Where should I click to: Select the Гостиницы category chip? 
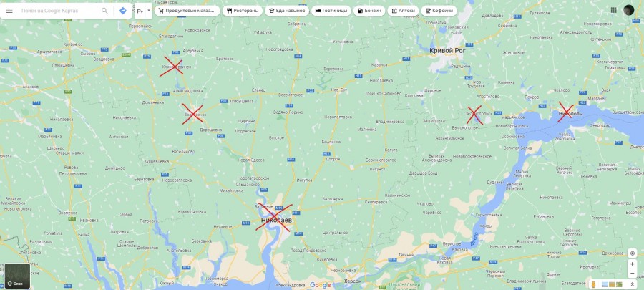click(x=331, y=11)
